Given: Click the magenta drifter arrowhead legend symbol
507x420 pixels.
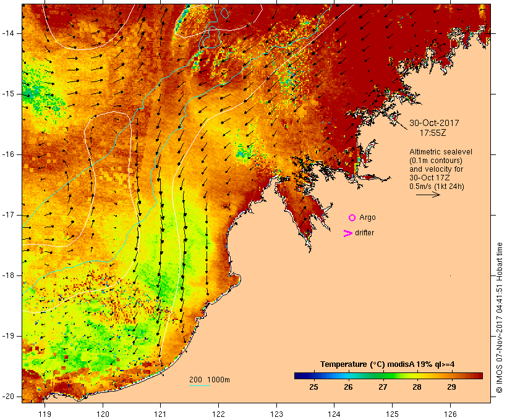Looking at the screenshot, I should (x=348, y=233).
